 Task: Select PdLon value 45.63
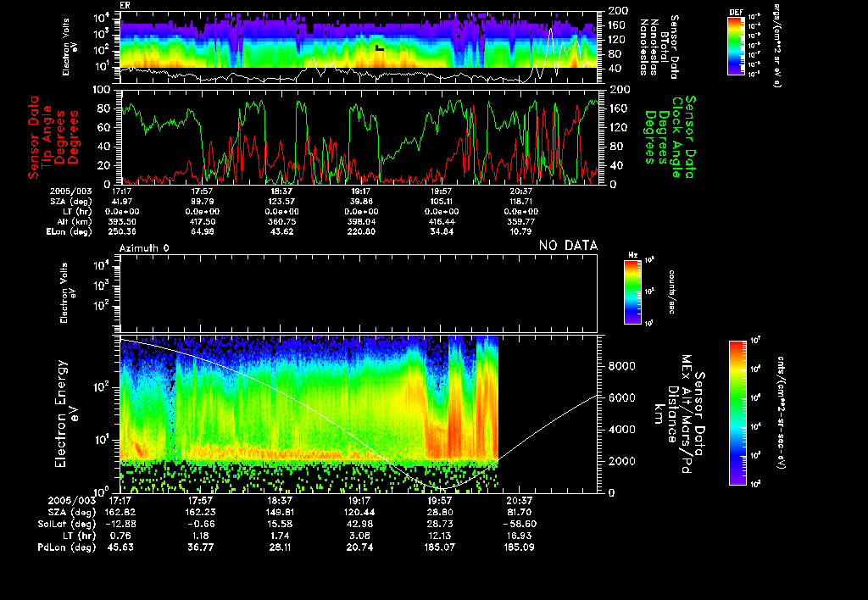(120, 547)
